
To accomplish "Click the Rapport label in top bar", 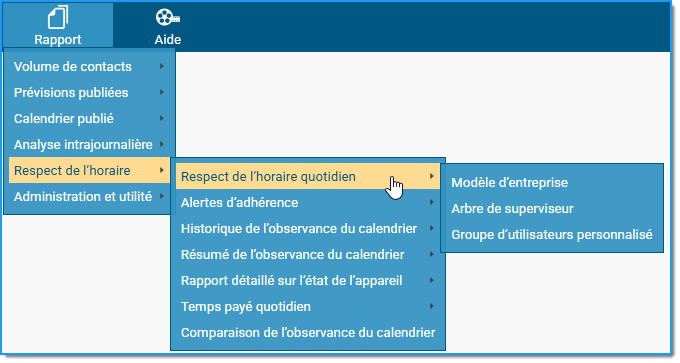I will (58, 39).
